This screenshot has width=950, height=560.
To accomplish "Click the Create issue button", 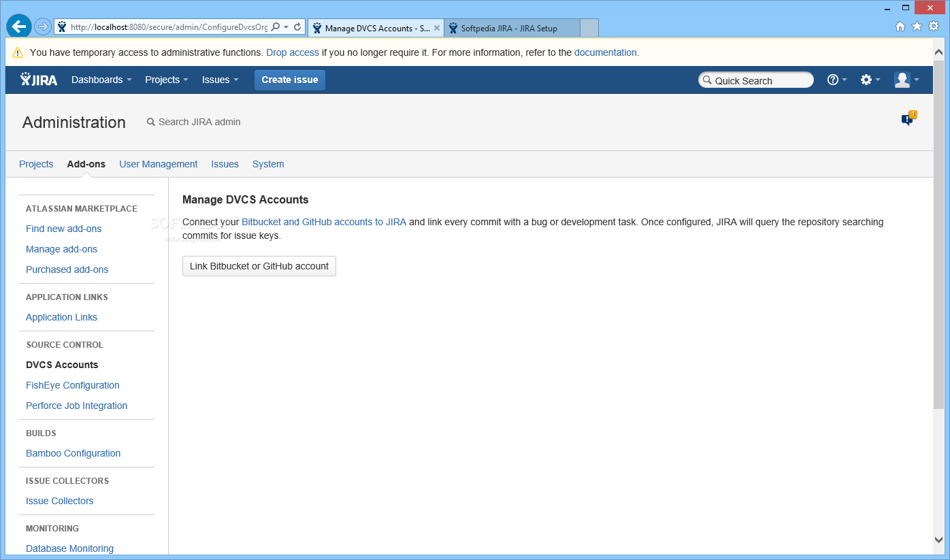I will [x=290, y=80].
